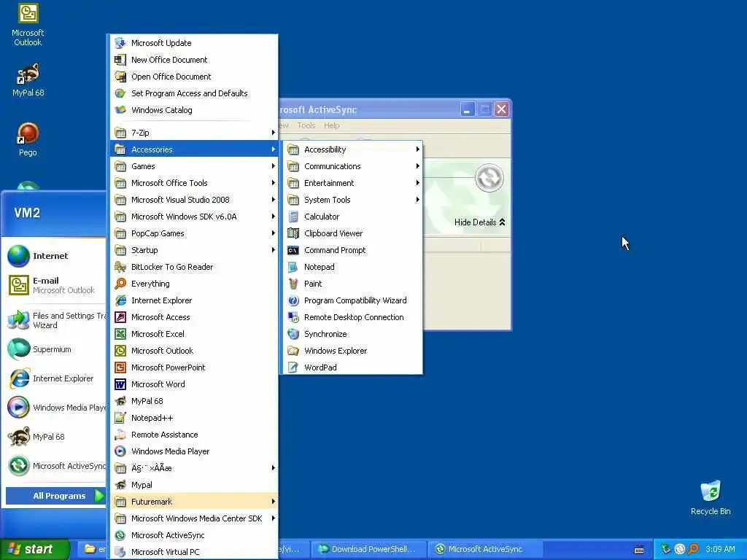Image resolution: width=747 pixels, height=560 pixels.
Task: Launch WordPad from the Accessories submenu
Action: [352, 367]
